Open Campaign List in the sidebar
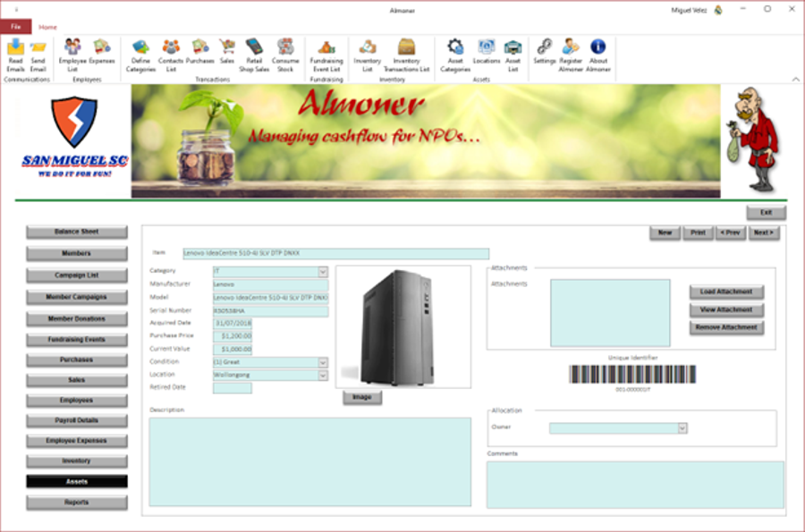Screen dimensions: 805x532 tap(77, 275)
